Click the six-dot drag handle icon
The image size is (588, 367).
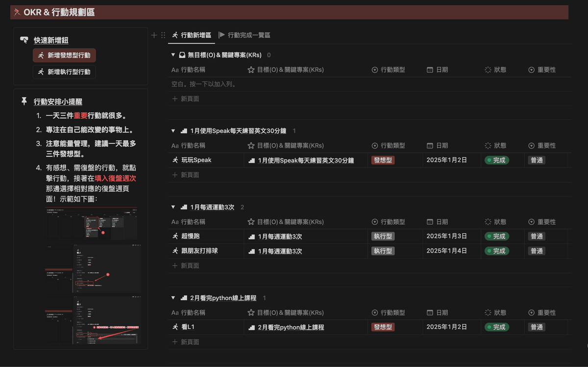163,35
